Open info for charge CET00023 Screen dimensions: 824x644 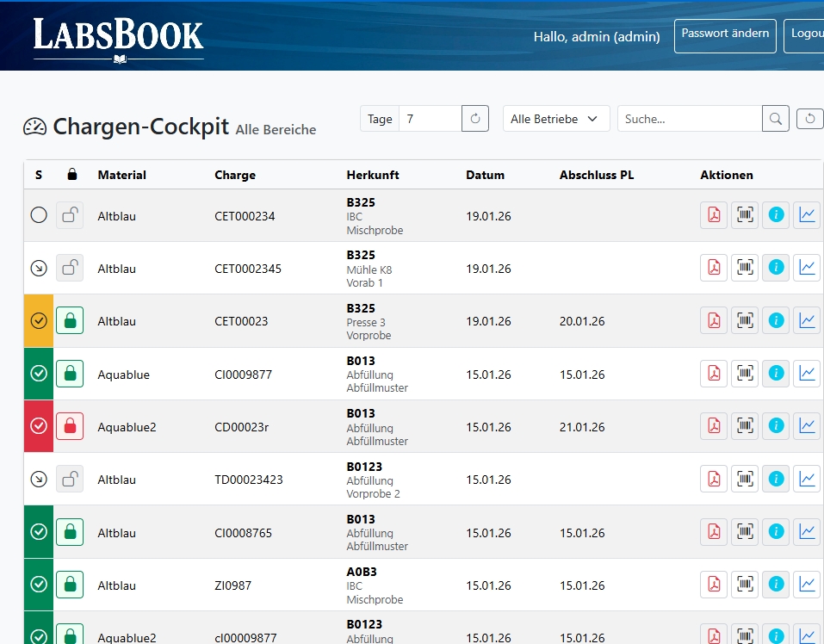click(x=776, y=320)
